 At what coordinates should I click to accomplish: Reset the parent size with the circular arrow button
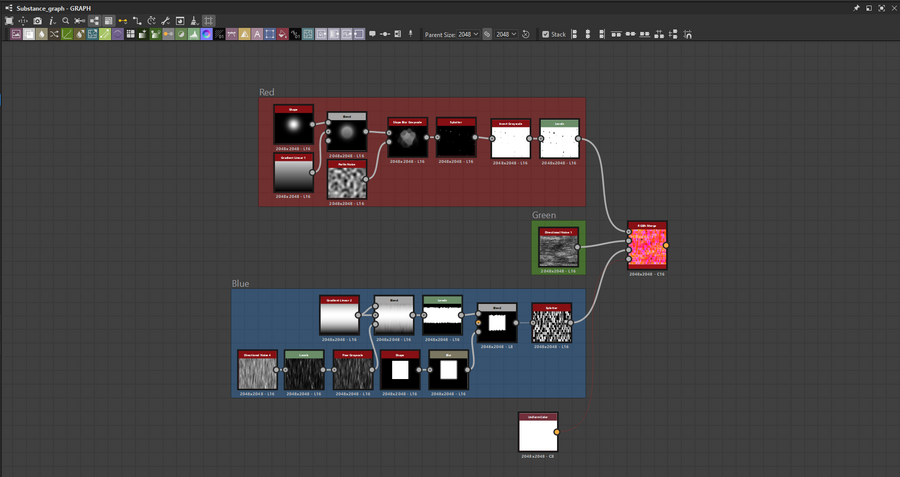(x=526, y=34)
